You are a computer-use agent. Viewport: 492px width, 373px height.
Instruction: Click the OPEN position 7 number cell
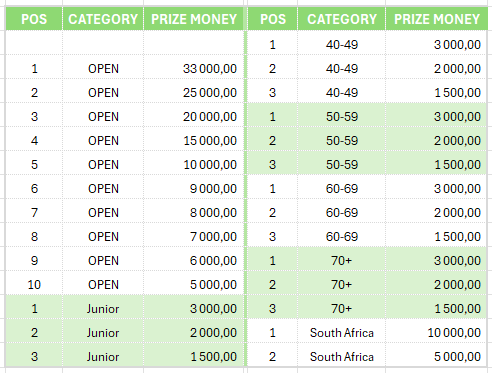34,213
